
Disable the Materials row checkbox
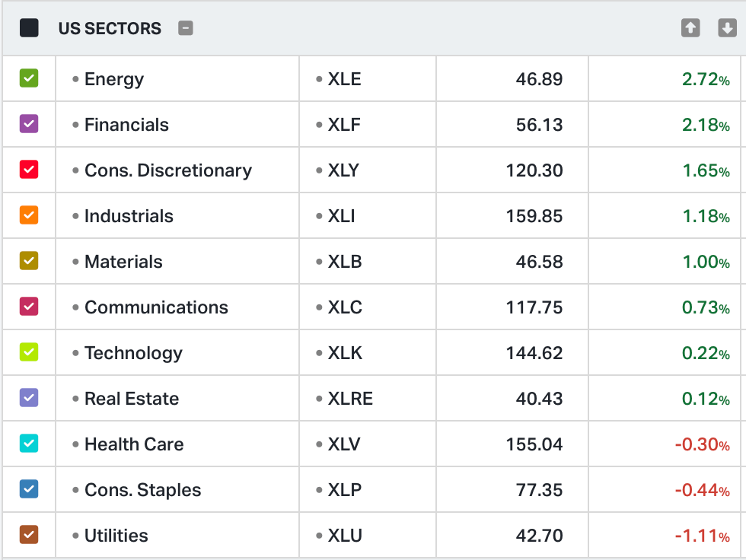pyautogui.click(x=29, y=261)
